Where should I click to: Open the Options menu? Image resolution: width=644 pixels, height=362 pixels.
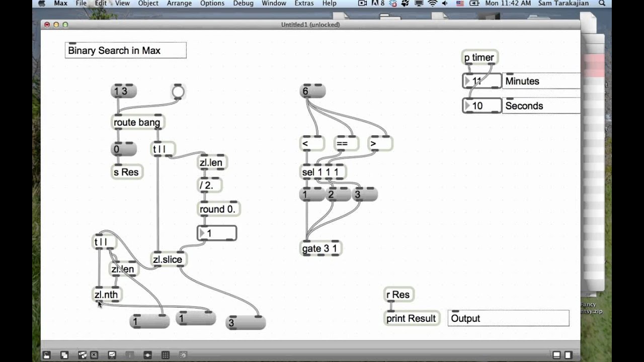(212, 4)
